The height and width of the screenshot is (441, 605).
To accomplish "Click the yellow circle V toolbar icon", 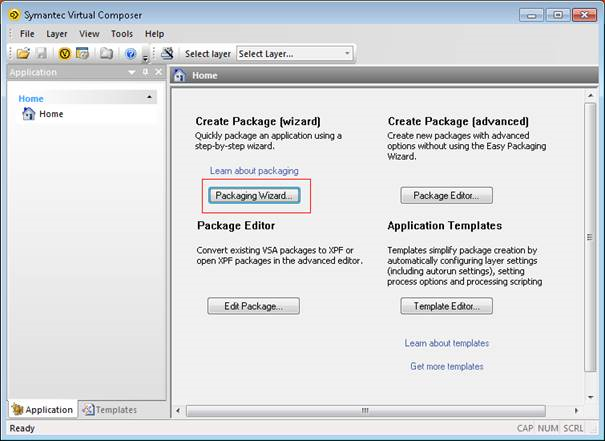I will click(64, 53).
